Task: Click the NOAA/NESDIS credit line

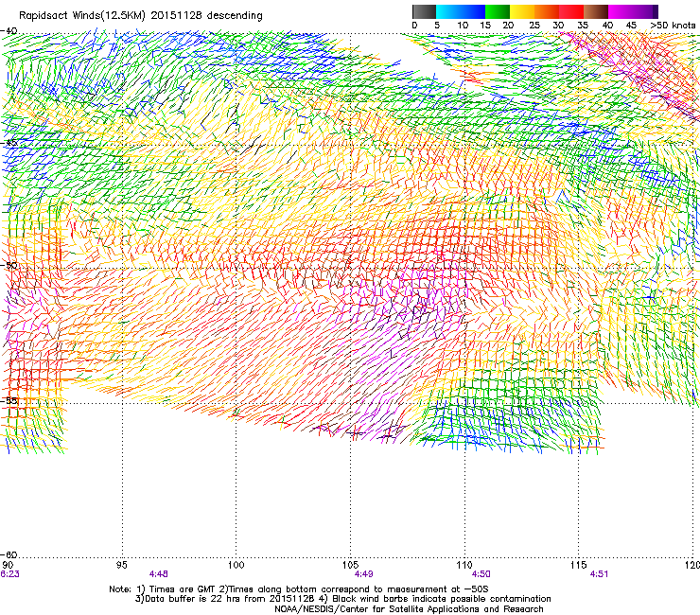Action: (x=409, y=609)
